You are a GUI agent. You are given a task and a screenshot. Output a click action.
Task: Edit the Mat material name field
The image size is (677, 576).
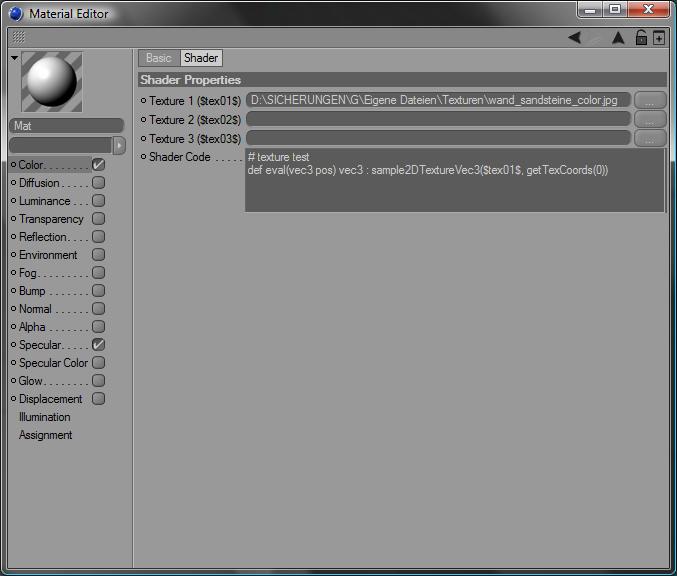click(66, 126)
